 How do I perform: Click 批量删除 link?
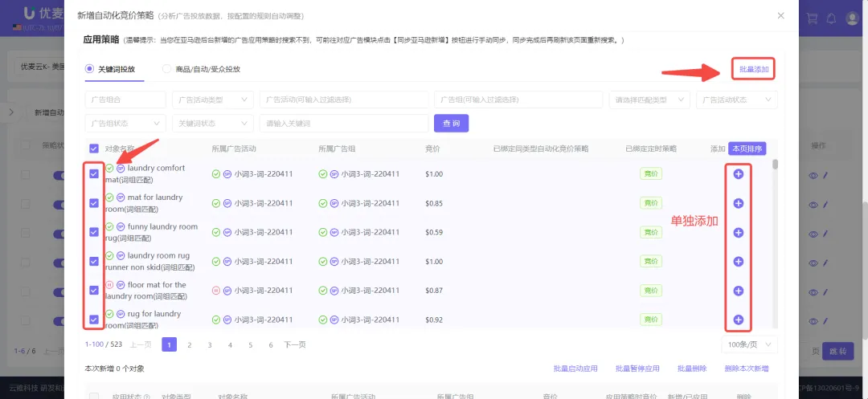click(692, 368)
